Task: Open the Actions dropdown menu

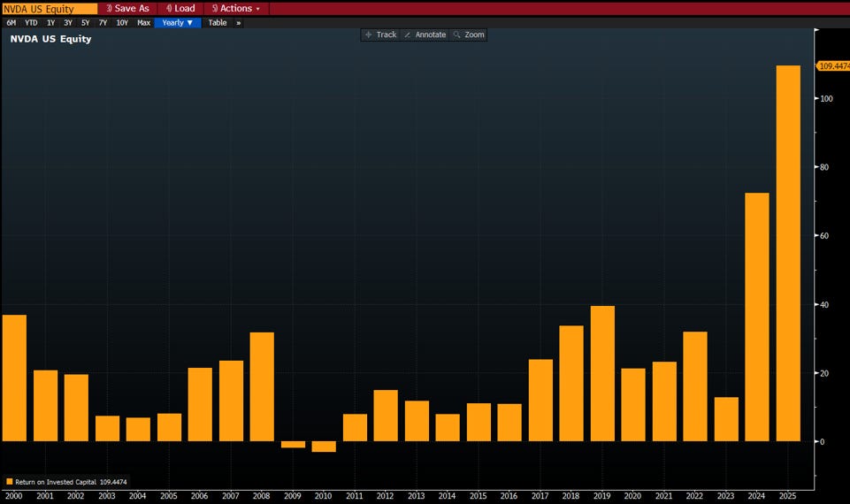Action: [x=236, y=8]
